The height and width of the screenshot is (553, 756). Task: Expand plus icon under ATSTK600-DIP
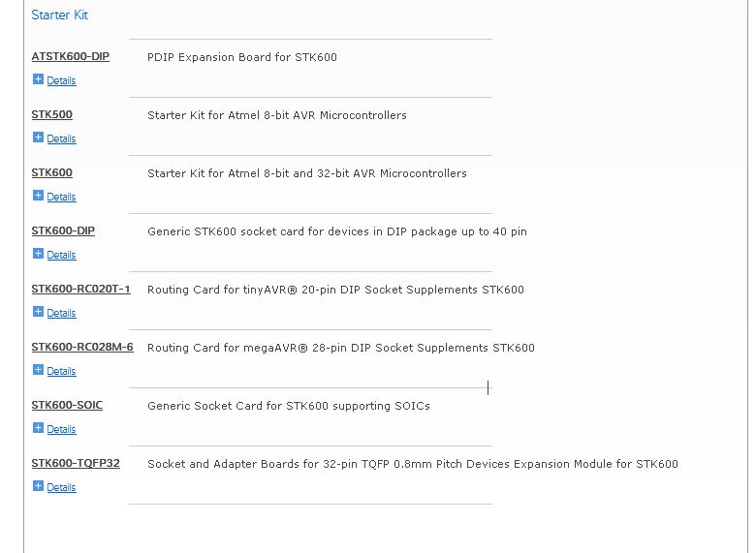pos(38,79)
